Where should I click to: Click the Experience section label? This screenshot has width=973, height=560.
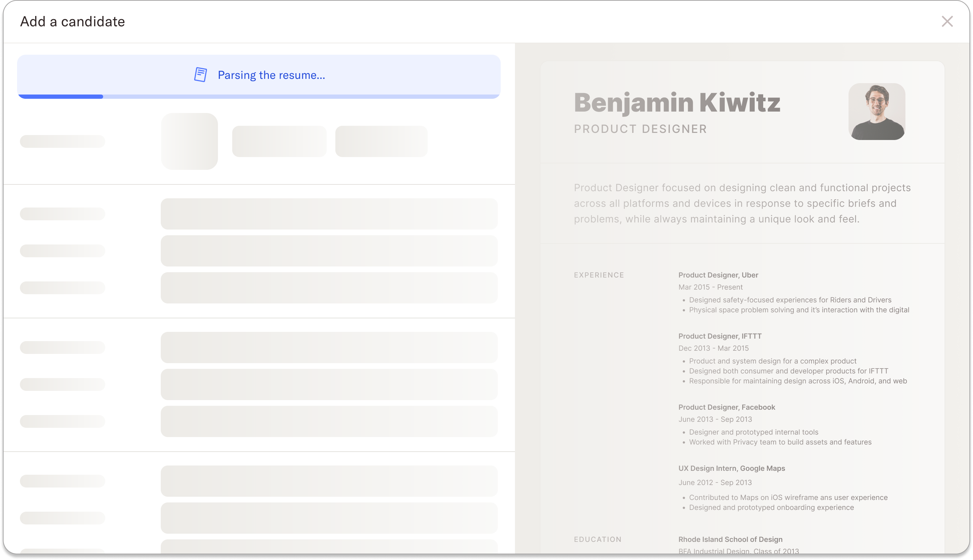(x=599, y=275)
